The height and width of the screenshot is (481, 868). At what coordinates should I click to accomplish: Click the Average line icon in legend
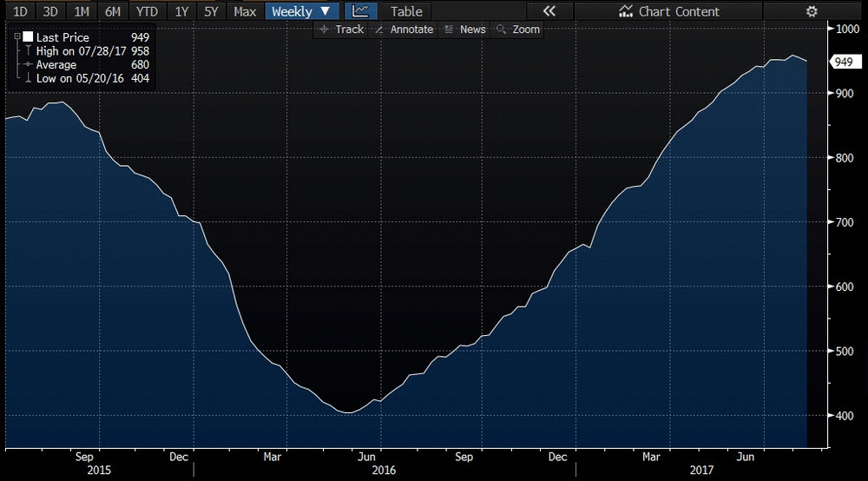click(29, 65)
